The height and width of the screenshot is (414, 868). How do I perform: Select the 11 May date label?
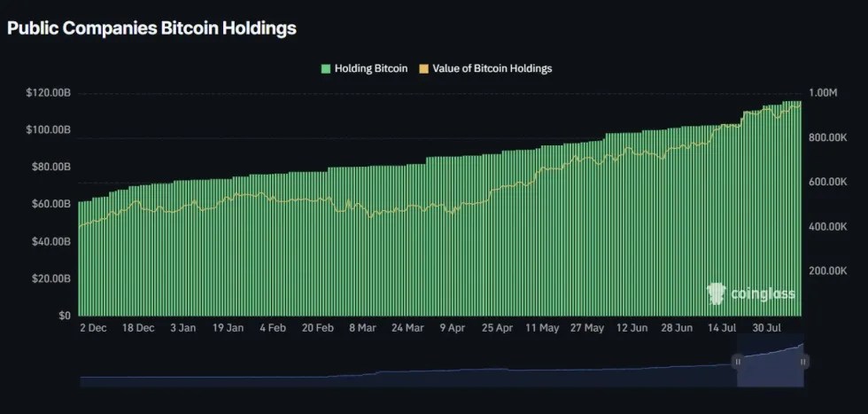coord(541,328)
